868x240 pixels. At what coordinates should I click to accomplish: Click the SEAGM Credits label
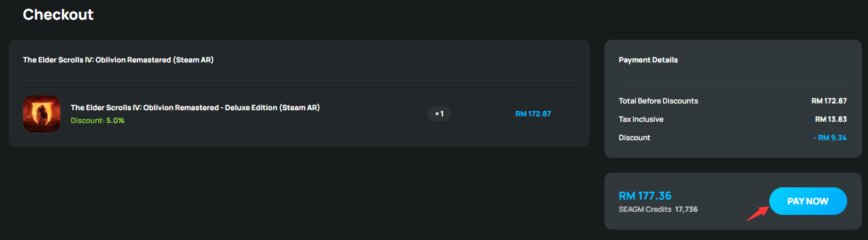[x=645, y=209]
